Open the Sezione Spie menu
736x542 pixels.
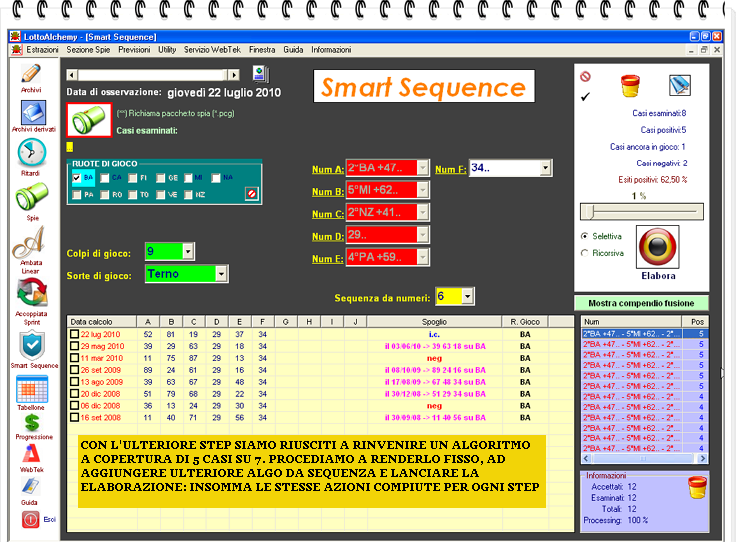point(88,50)
